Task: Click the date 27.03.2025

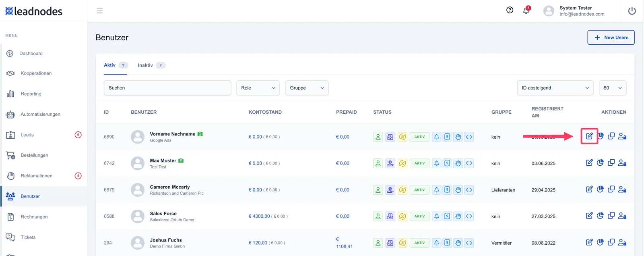Action: pos(543,216)
